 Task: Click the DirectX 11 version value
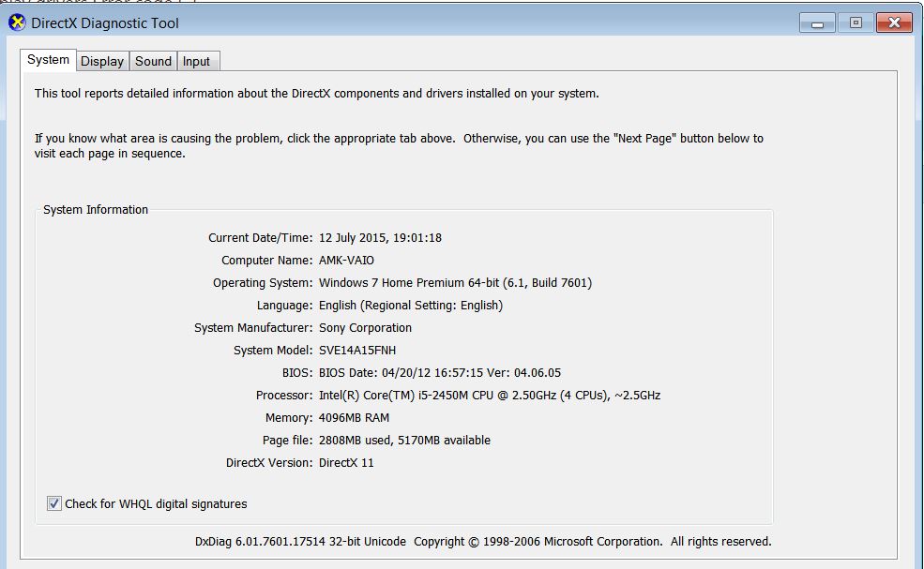[346, 463]
